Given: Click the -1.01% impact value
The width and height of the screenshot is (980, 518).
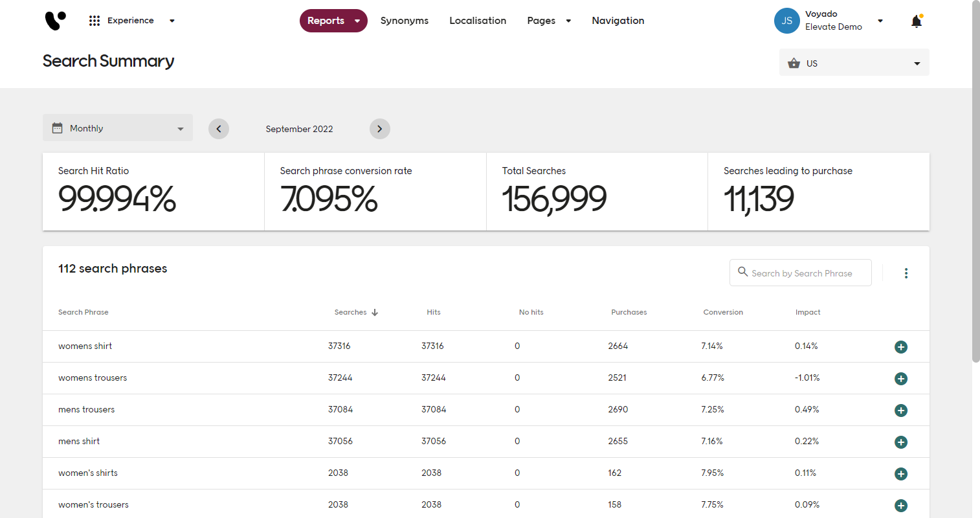Looking at the screenshot, I should point(807,378).
